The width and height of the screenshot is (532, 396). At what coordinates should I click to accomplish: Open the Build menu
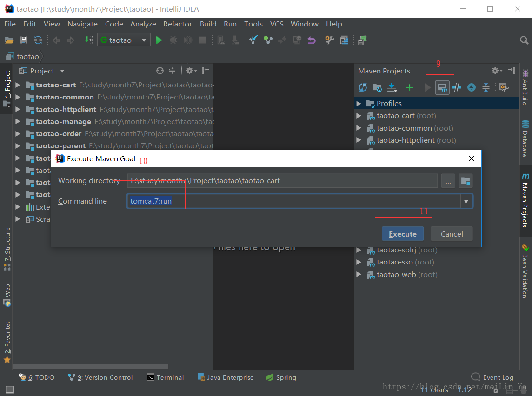pos(208,24)
